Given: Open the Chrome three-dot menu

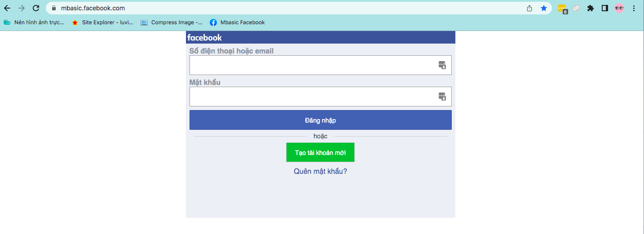Looking at the screenshot, I should pos(634,8).
